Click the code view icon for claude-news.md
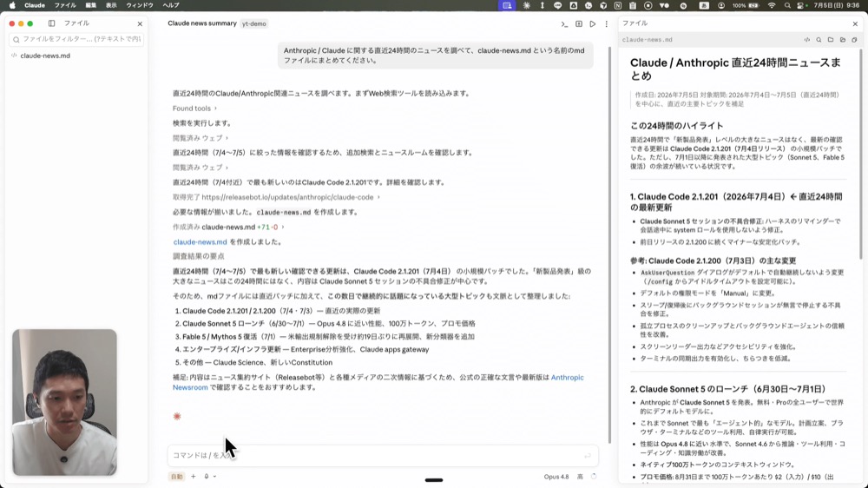868x488 pixels. [807, 40]
